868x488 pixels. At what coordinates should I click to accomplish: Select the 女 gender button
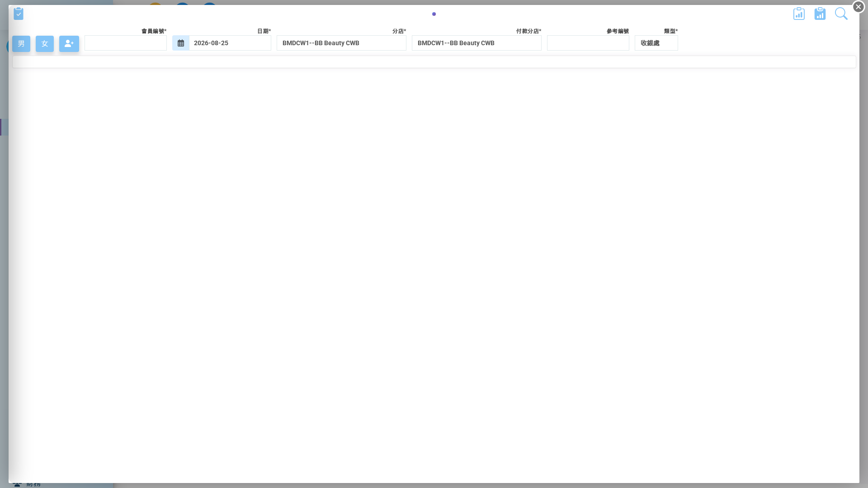point(45,44)
